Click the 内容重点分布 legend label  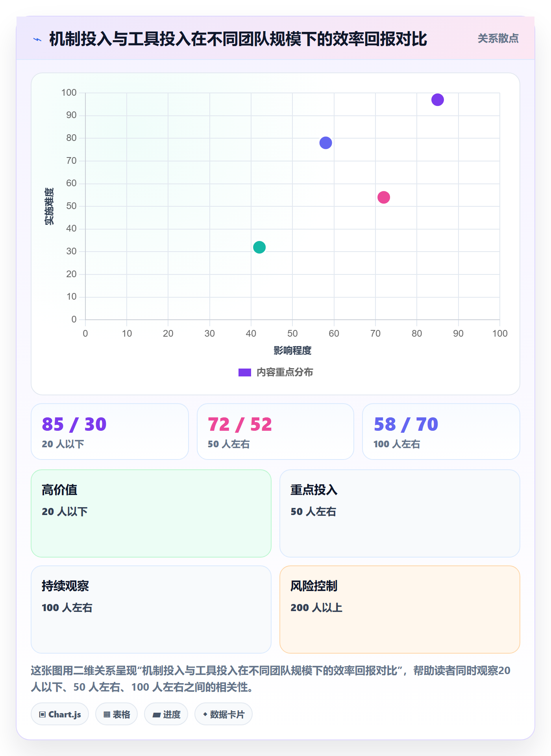(x=285, y=372)
